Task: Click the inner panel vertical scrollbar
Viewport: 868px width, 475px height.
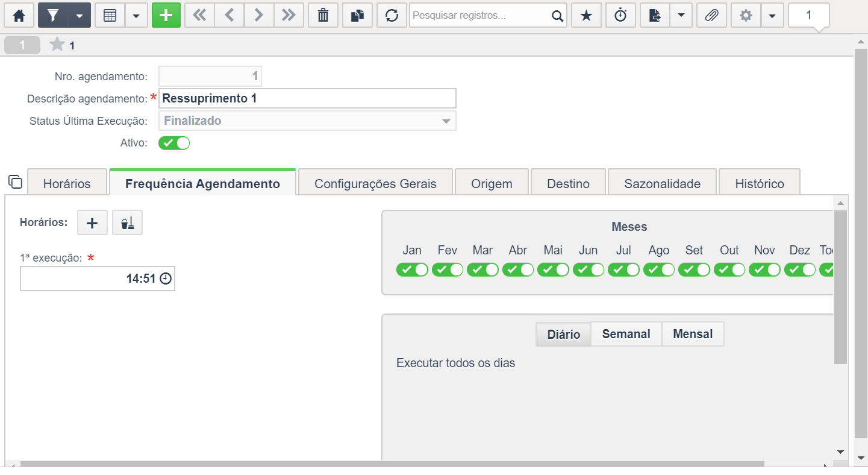Action: coord(840,287)
